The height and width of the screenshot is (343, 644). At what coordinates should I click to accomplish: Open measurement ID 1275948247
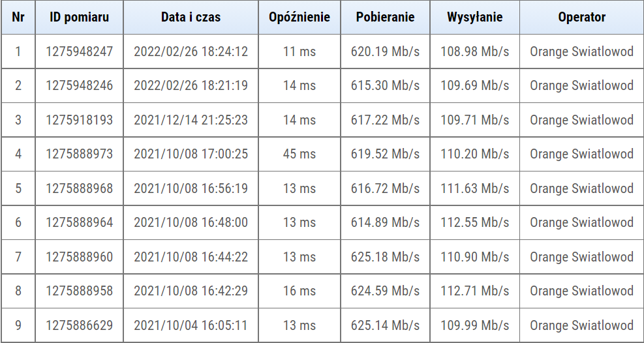79,52
